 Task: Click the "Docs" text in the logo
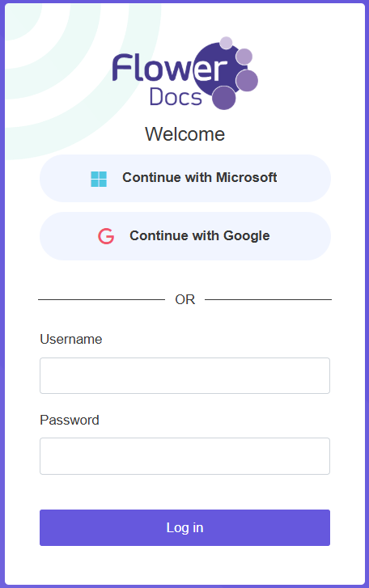[176, 97]
